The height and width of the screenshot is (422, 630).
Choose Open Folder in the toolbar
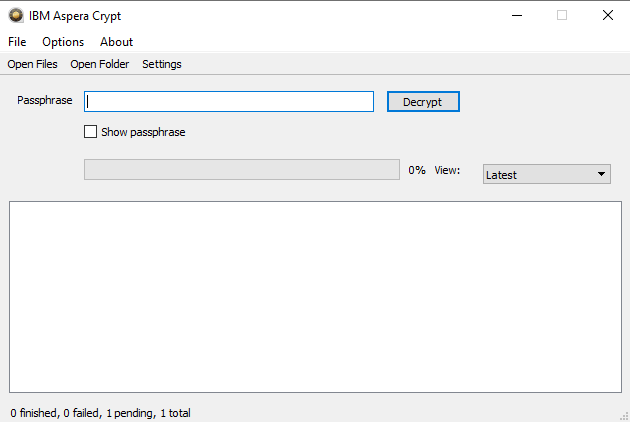pyautogui.click(x=100, y=64)
